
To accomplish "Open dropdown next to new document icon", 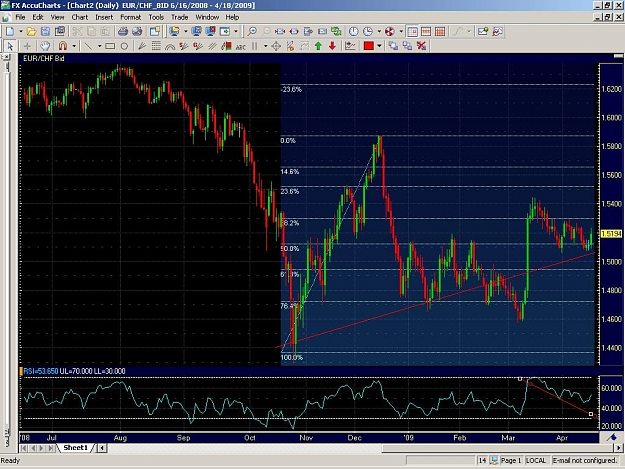I will click(21, 31).
